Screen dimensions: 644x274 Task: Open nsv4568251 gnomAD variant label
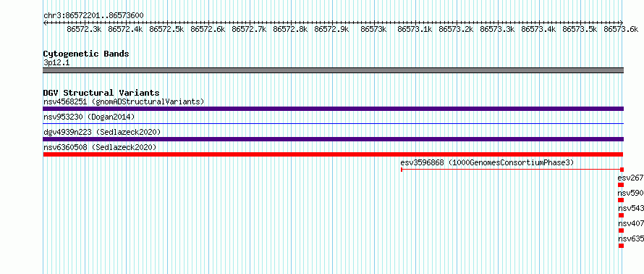point(124,101)
